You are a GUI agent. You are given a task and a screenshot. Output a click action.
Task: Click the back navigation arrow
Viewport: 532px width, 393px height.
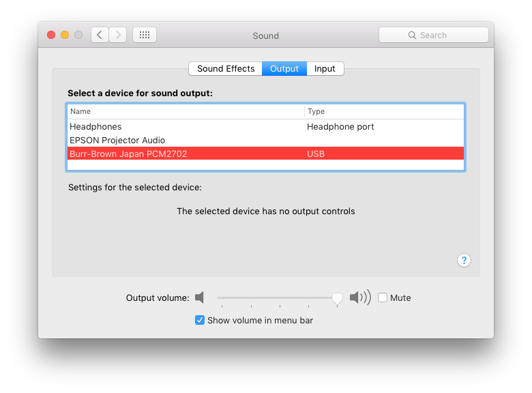pyautogui.click(x=100, y=35)
